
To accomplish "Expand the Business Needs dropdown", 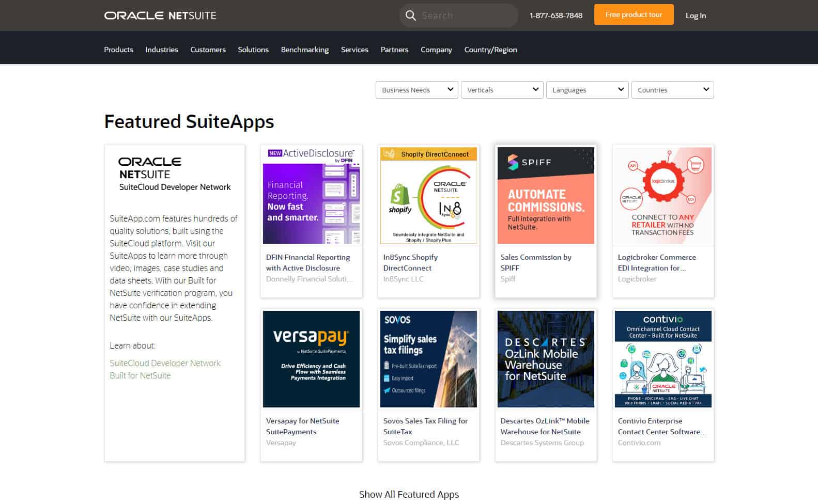I will click(x=416, y=90).
